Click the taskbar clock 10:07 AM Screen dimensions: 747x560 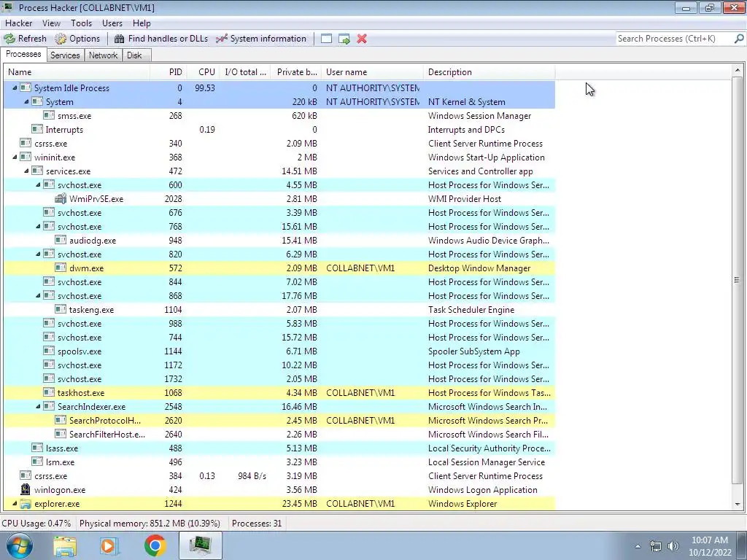click(709, 540)
